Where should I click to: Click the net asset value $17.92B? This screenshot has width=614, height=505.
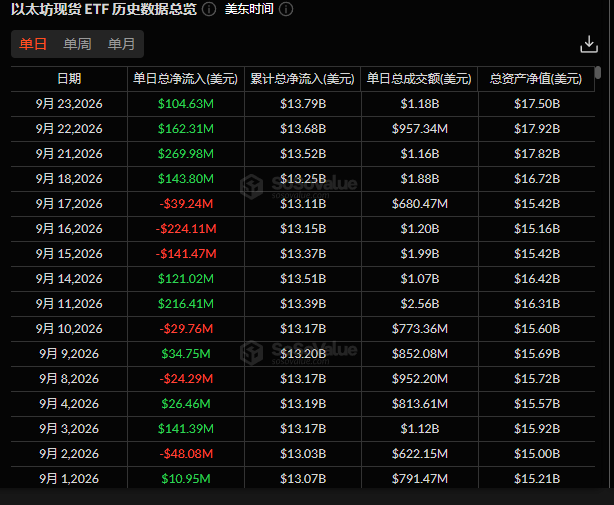[537, 129]
